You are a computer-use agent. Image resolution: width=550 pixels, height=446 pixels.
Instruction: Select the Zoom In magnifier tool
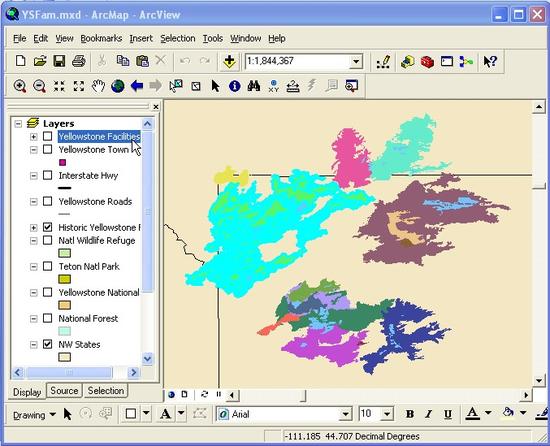[x=20, y=86]
